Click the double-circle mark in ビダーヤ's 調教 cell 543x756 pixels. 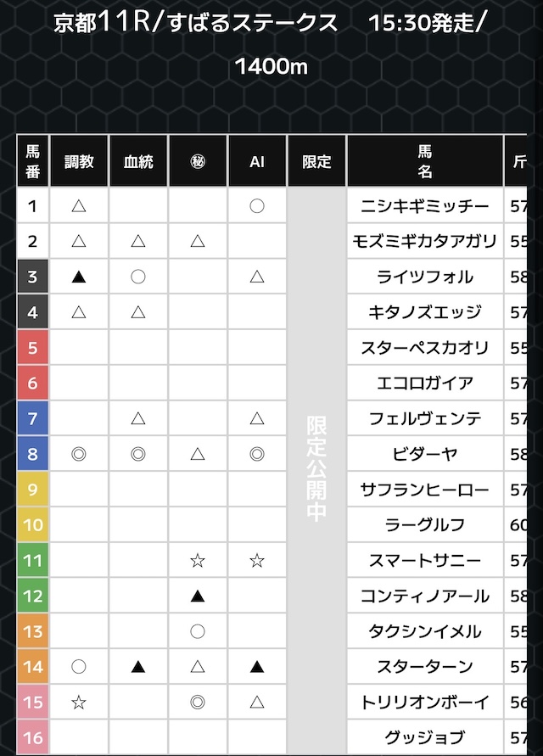pyautogui.click(x=79, y=454)
